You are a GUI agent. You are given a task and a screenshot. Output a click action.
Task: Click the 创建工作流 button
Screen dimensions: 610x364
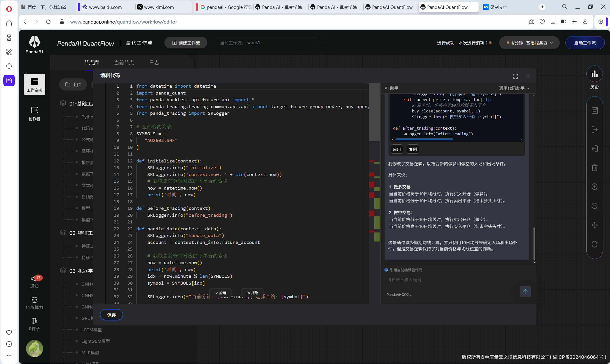[x=186, y=43]
